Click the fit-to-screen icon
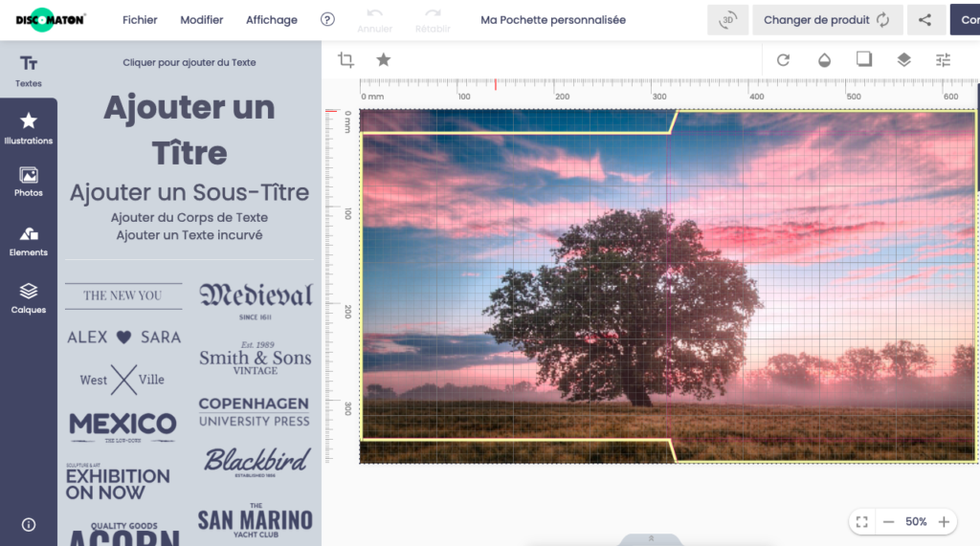Image resolution: width=980 pixels, height=546 pixels. point(862,522)
